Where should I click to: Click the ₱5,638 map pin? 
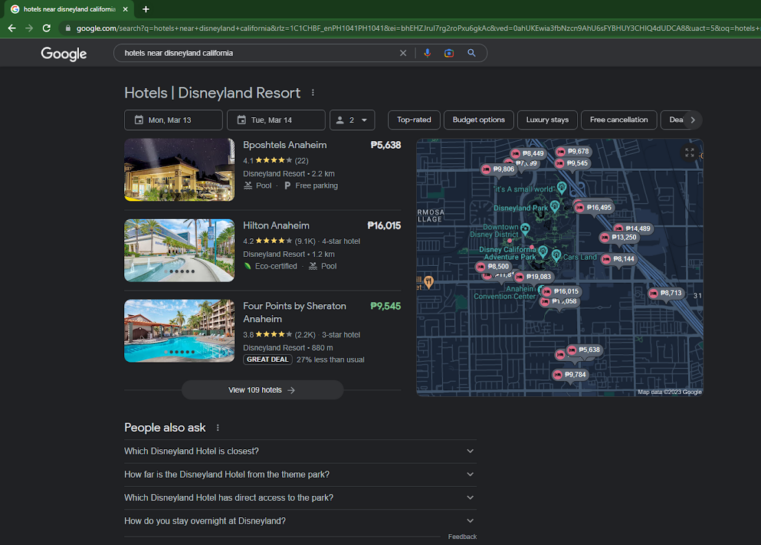click(x=584, y=350)
